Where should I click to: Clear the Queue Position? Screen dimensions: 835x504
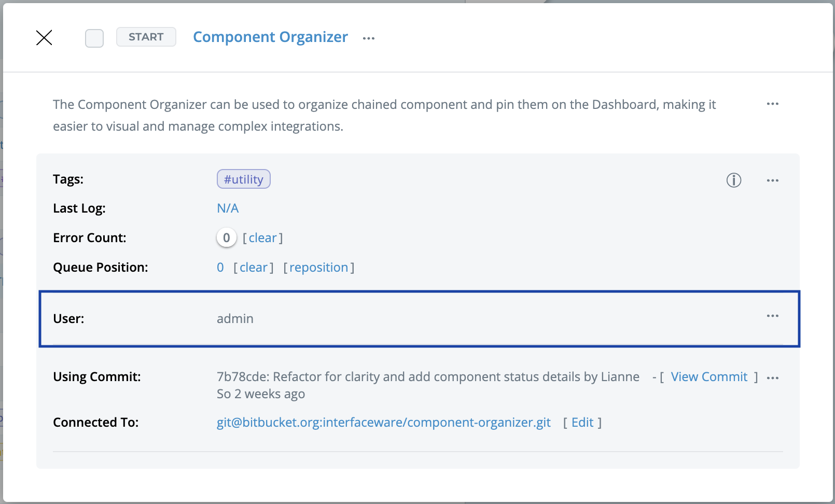tap(253, 268)
